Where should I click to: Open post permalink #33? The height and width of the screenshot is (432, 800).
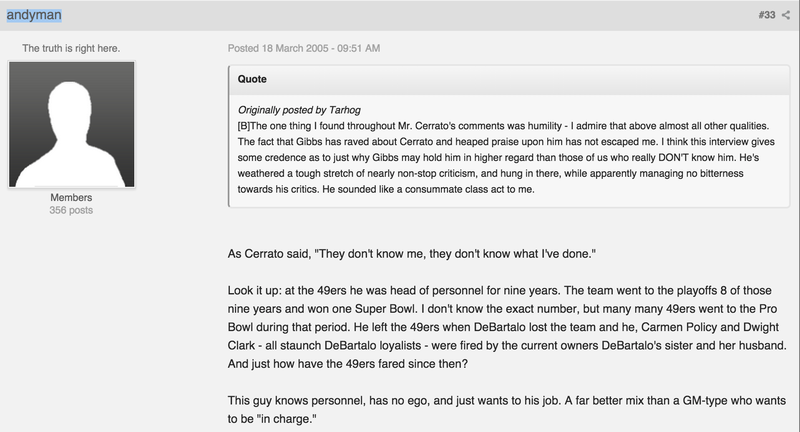pos(766,15)
